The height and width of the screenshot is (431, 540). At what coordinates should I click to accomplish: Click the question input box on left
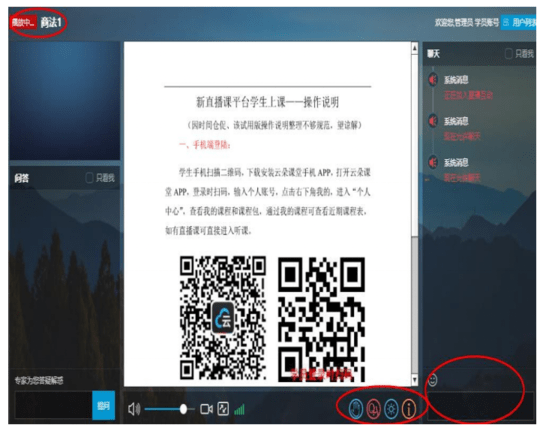click(53, 405)
